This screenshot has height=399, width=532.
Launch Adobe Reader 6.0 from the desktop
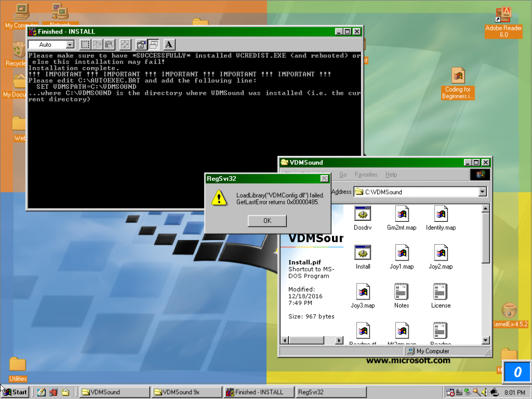click(x=503, y=15)
